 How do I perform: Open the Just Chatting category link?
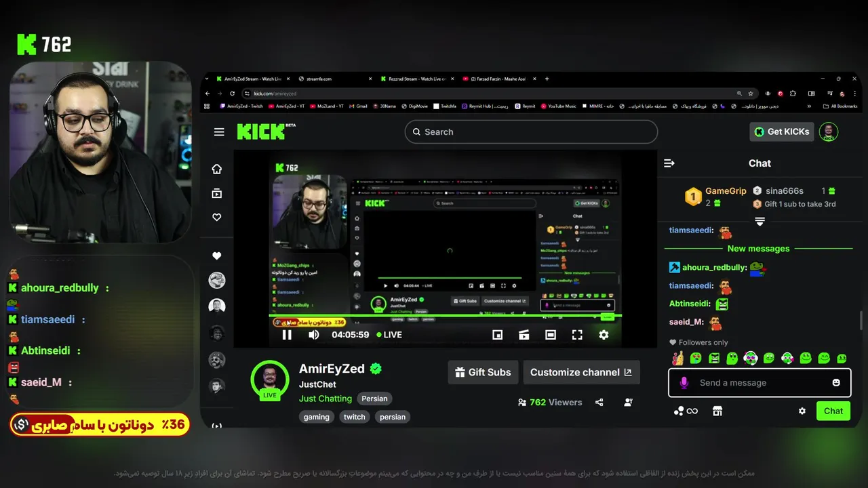tap(325, 399)
